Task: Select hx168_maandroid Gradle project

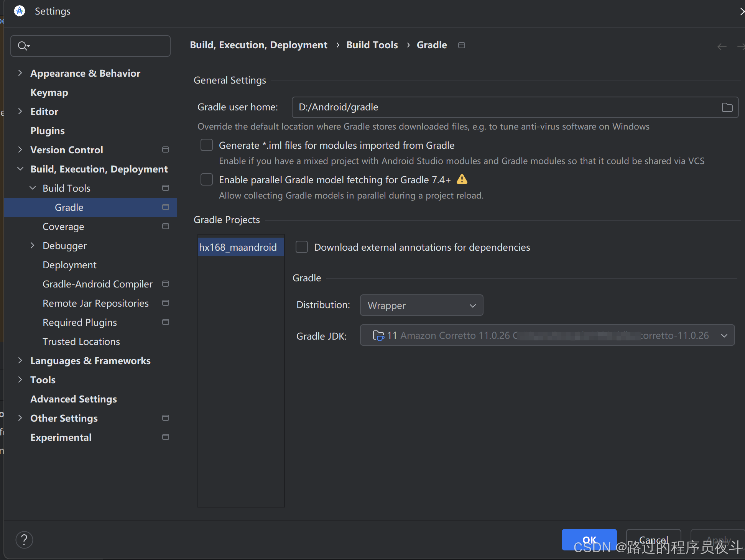Action: (241, 247)
